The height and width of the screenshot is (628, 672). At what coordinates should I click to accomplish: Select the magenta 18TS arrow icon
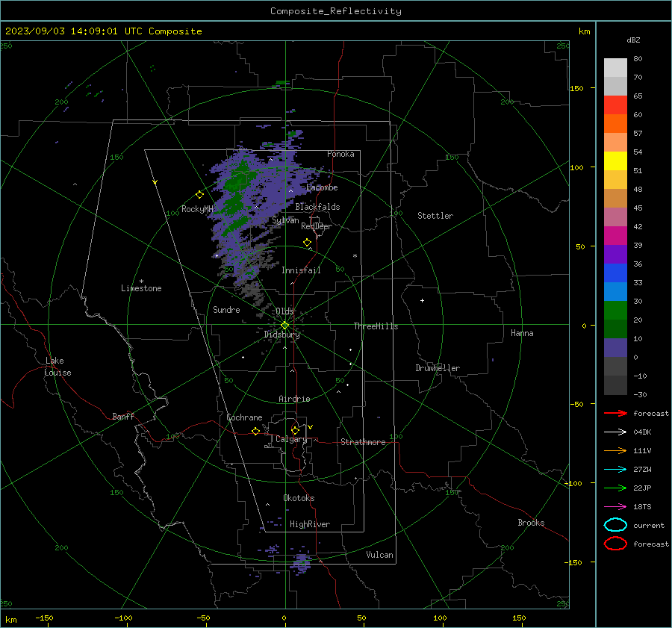click(615, 507)
